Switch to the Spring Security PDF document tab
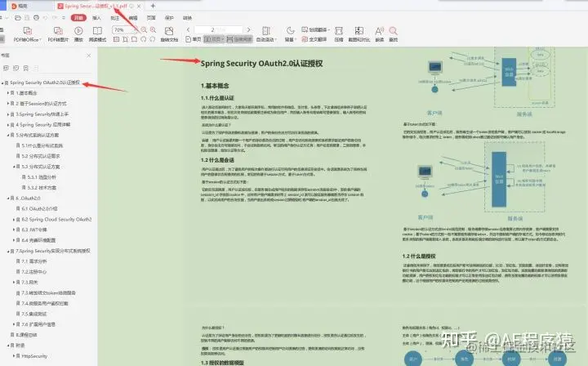The image size is (588, 366). pos(96,6)
